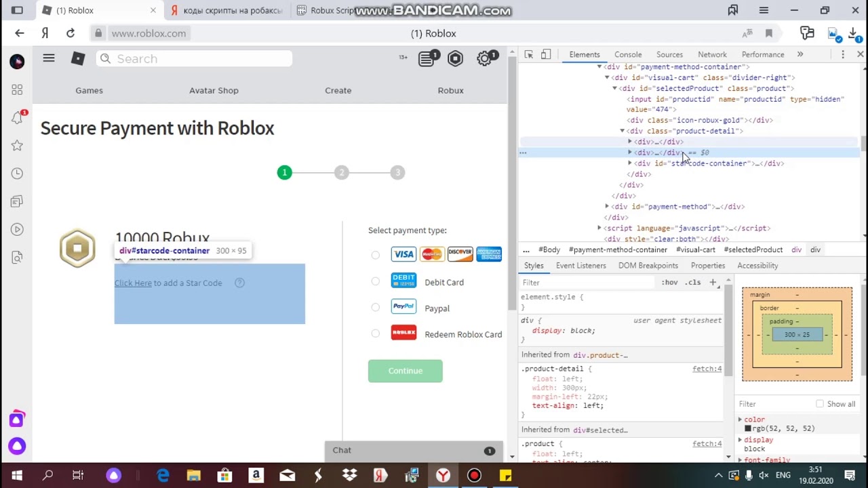Expand the color computed property
868x488 pixels.
click(740, 420)
